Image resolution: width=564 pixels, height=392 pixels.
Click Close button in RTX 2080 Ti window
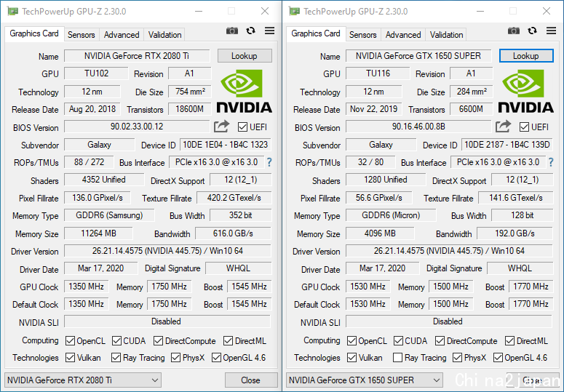pyautogui.click(x=250, y=380)
